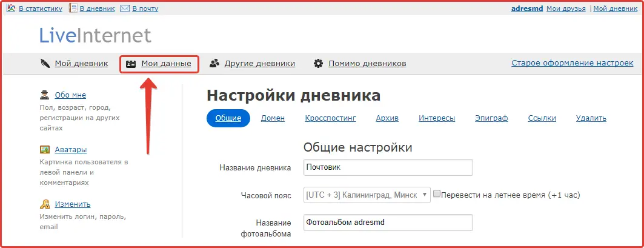Click the keys icon beside Изменить
The height and width of the screenshot is (248, 644).
[x=44, y=204]
